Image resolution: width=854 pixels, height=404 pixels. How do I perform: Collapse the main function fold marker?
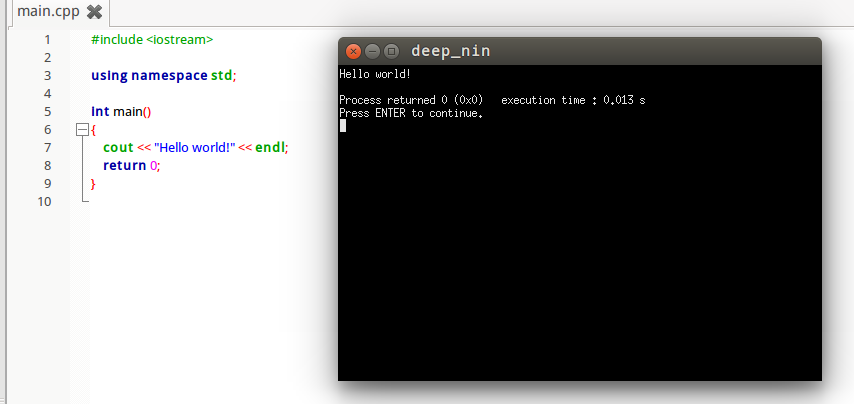point(82,130)
